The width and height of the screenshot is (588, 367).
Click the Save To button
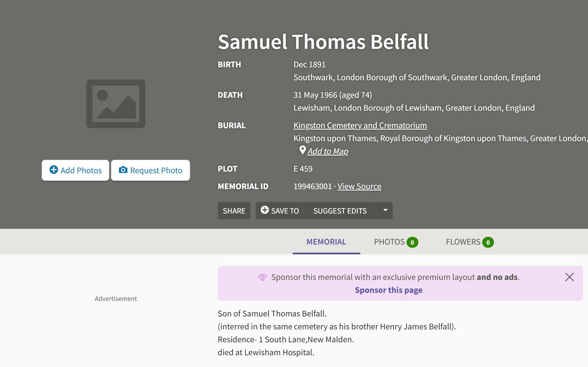click(280, 211)
